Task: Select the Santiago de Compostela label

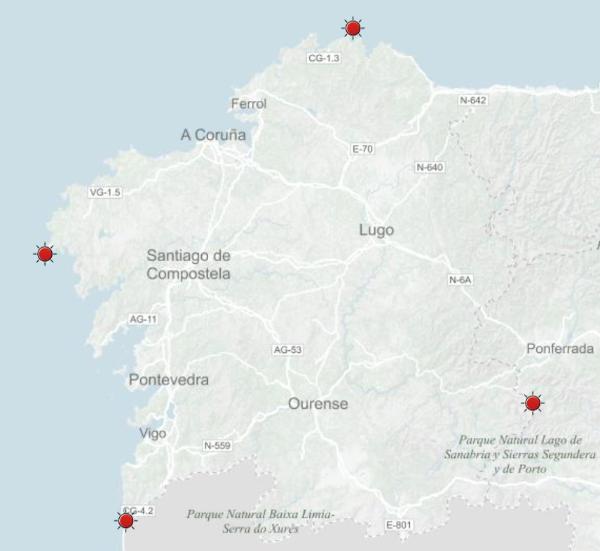Action: pyautogui.click(x=188, y=264)
